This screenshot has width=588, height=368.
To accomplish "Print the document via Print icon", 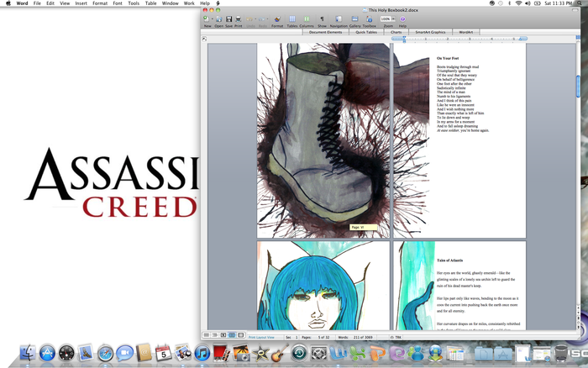I will point(238,18).
